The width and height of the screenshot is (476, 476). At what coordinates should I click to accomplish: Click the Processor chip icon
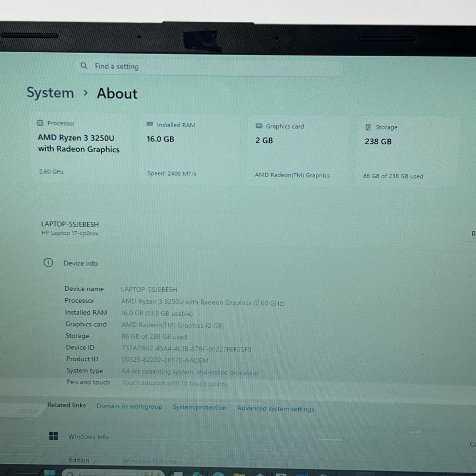coord(40,123)
